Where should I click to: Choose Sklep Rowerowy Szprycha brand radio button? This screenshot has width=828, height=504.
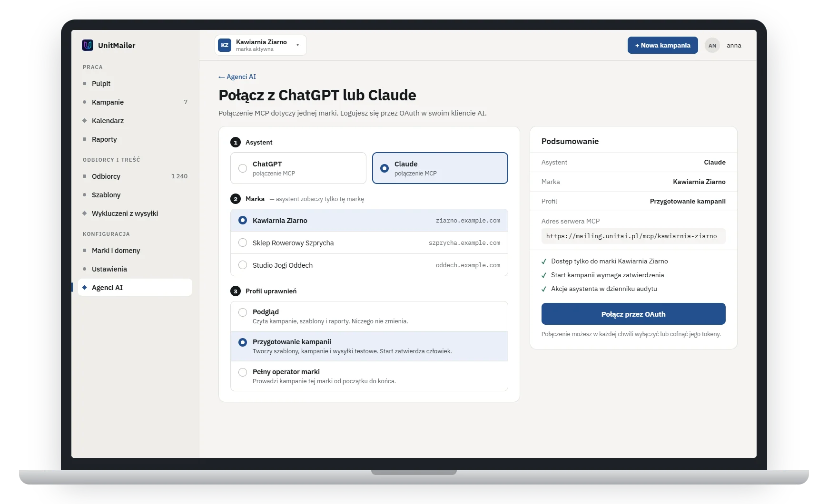[x=243, y=243]
